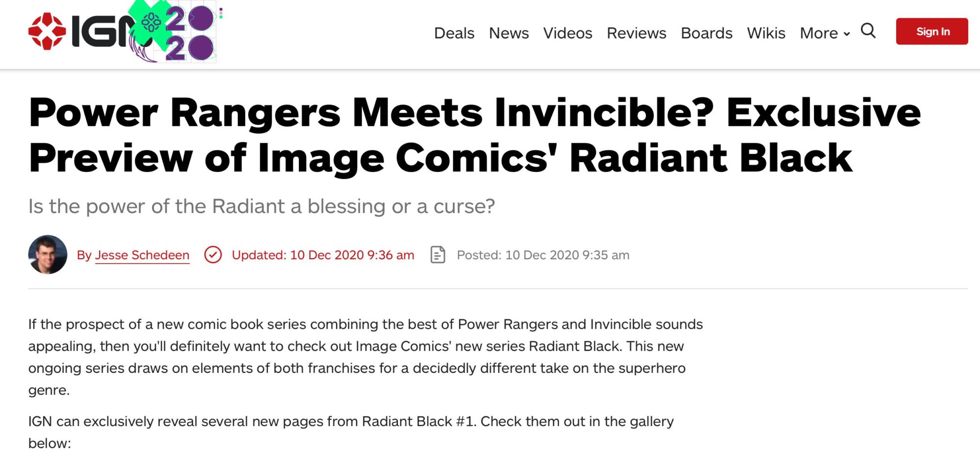Click the posted date timestamp

543,255
